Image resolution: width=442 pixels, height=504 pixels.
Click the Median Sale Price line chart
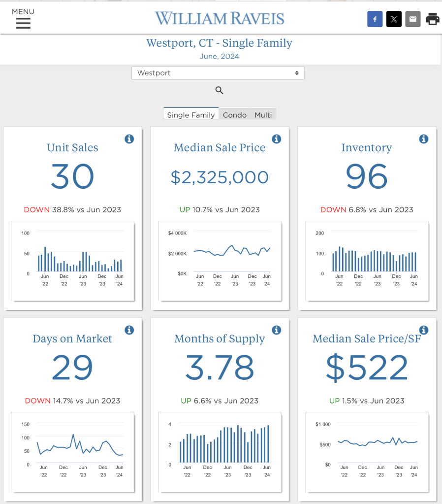(x=220, y=259)
